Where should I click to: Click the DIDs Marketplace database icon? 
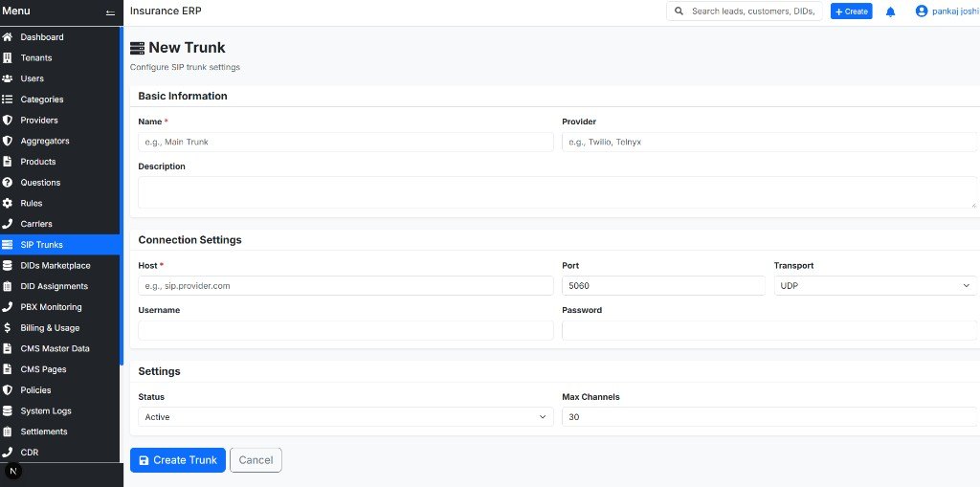click(x=8, y=265)
